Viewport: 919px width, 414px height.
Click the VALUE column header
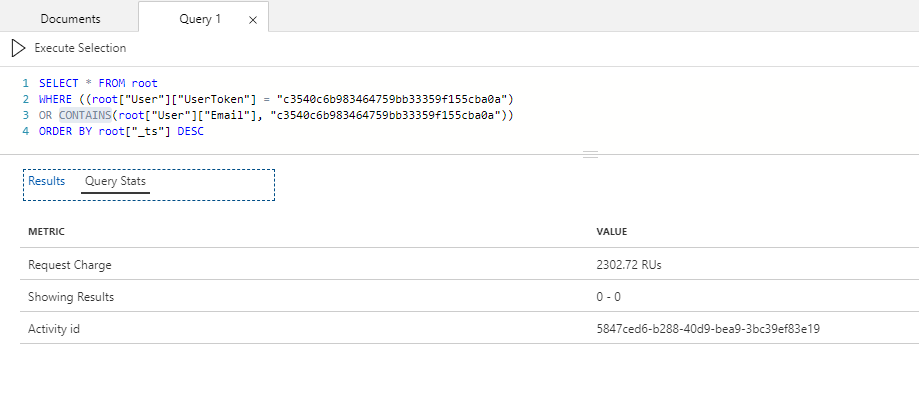pos(611,232)
